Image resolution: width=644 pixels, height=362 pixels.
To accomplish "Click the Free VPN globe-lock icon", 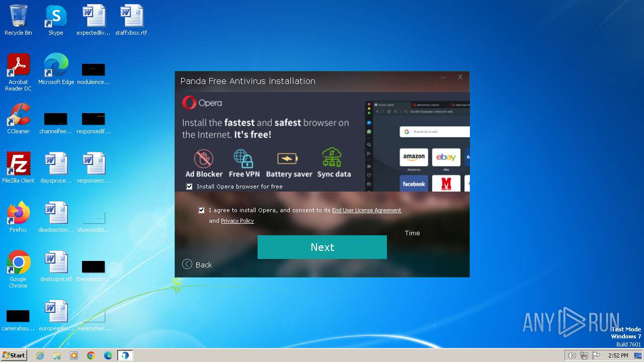I will pyautogui.click(x=244, y=158).
